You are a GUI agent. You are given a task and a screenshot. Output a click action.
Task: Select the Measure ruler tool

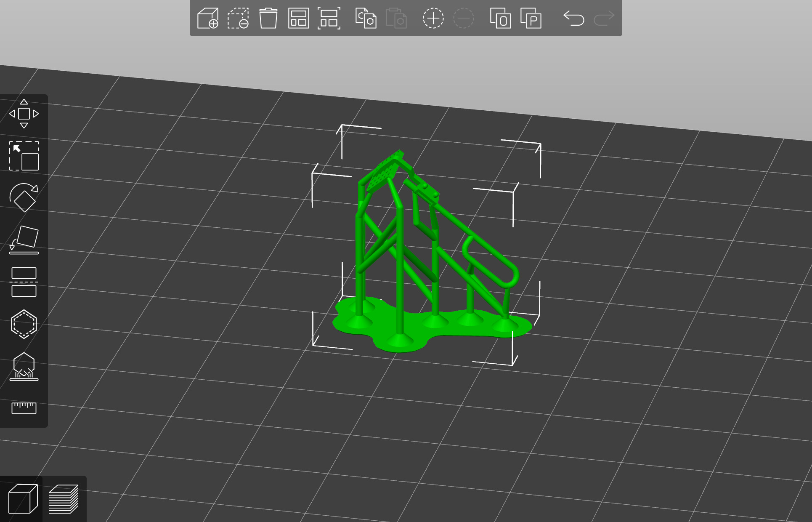click(x=24, y=407)
